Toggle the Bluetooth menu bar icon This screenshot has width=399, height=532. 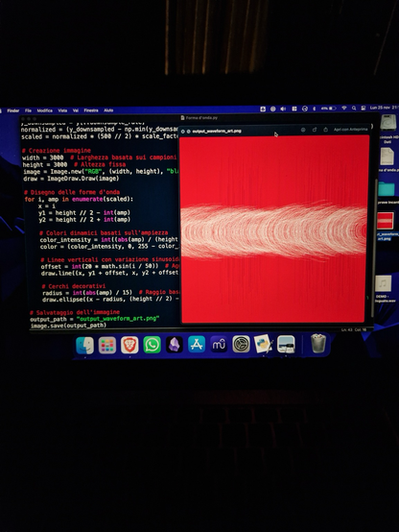pos(314,109)
